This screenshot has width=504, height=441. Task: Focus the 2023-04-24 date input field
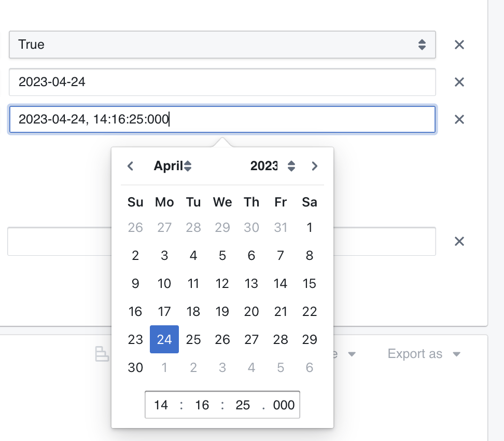tap(222, 82)
